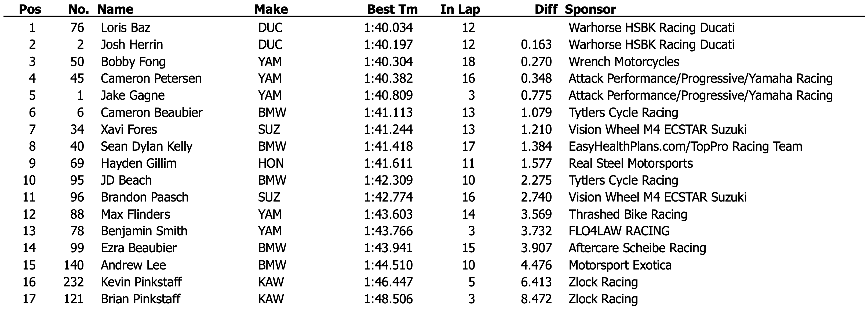
Task: Click the In Lap column header
Action: point(460,9)
